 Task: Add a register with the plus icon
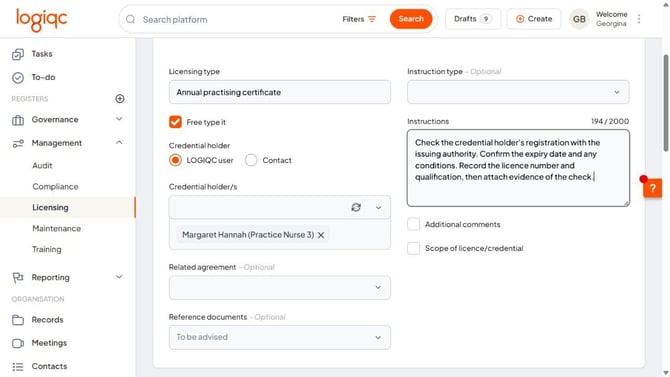120,99
